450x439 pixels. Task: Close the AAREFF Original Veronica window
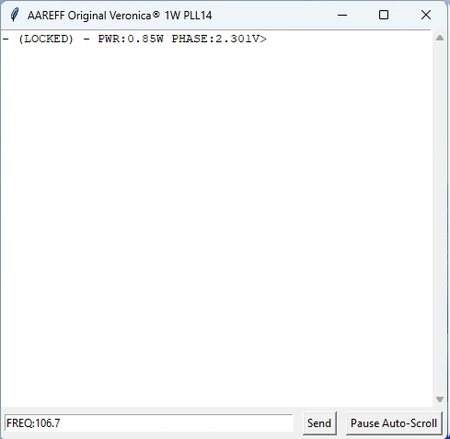point(426,15)
